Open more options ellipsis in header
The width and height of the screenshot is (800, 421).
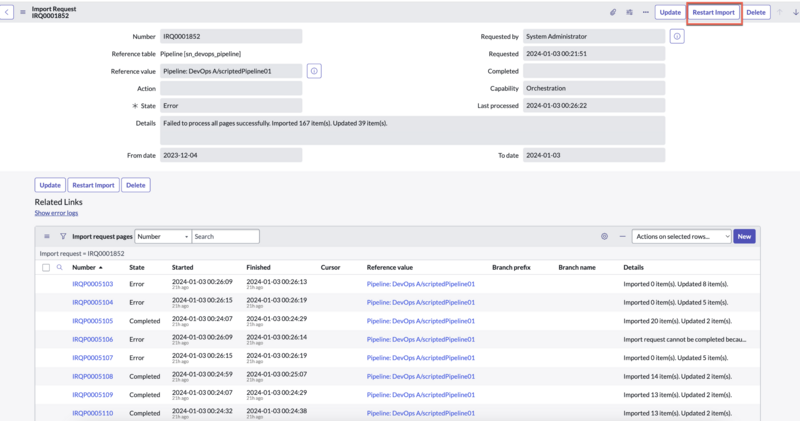point(645,12)
